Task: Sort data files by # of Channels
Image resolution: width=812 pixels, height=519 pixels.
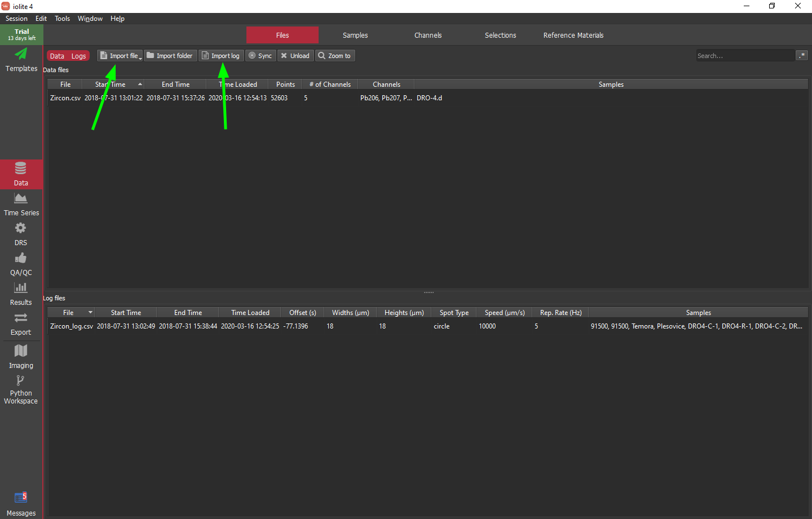Action: point(330,85)
